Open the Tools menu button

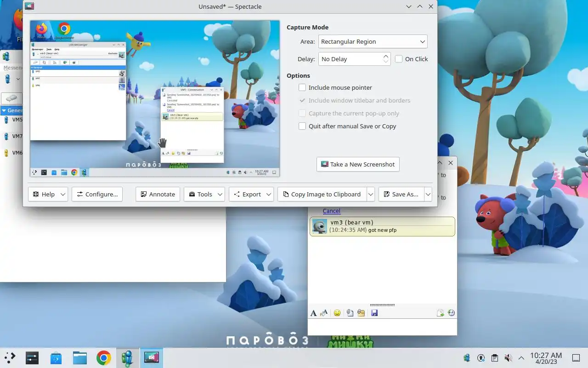(204, 194)
